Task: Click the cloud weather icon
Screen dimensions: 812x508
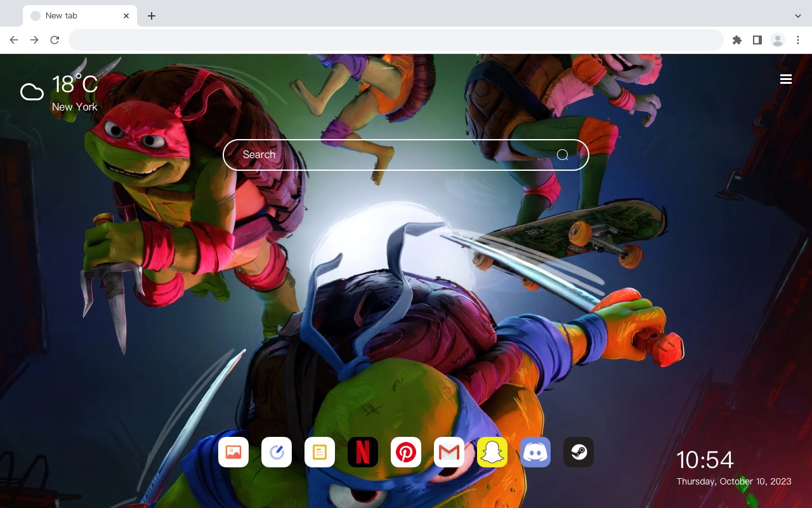Action: 32,92
